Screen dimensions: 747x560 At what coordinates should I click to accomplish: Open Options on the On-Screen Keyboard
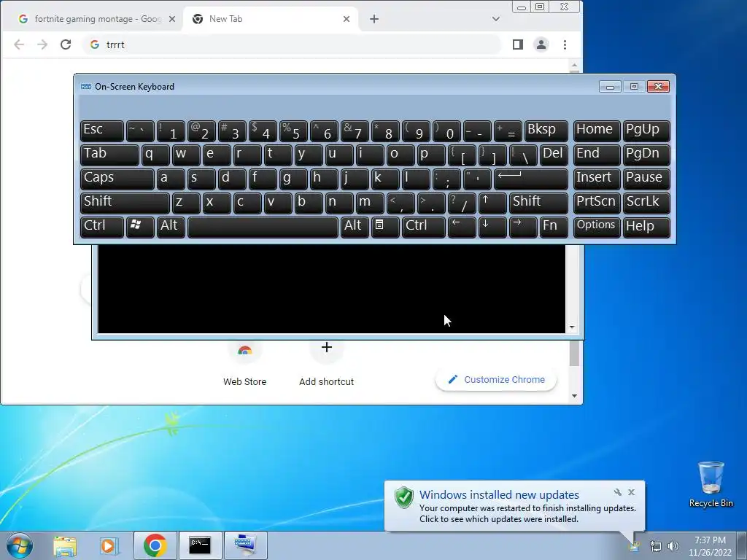point(597,227)
